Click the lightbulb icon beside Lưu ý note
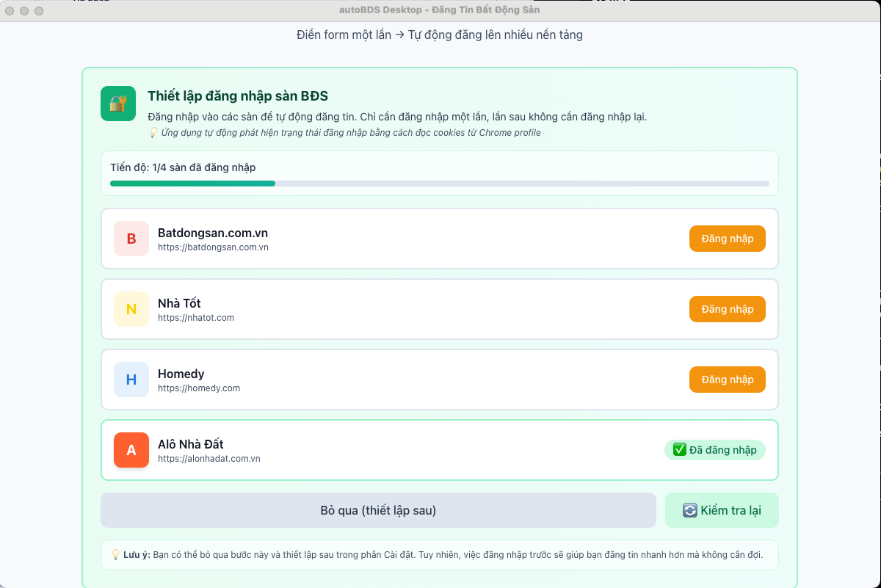This screenshot has height=588, width=881. (x=115, y=555)
